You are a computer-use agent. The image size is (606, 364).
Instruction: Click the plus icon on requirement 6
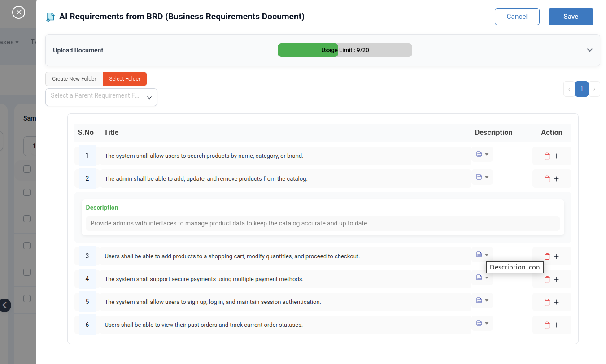pyautogui.click(x=556, y=325)
